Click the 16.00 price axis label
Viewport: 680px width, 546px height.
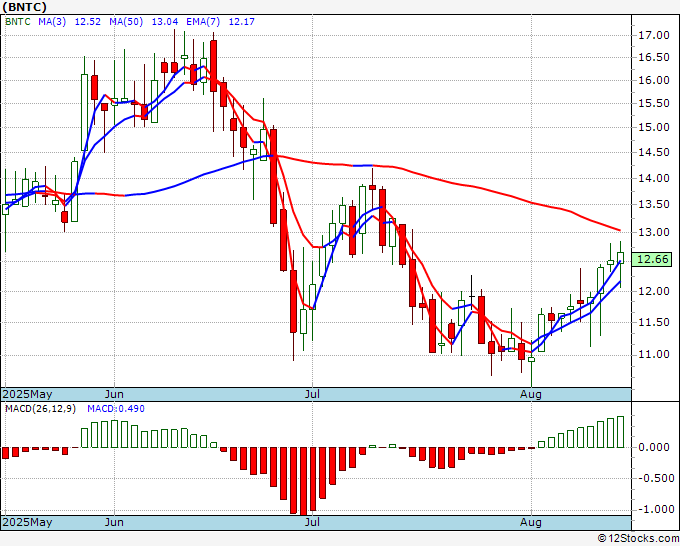click(654, 80)
